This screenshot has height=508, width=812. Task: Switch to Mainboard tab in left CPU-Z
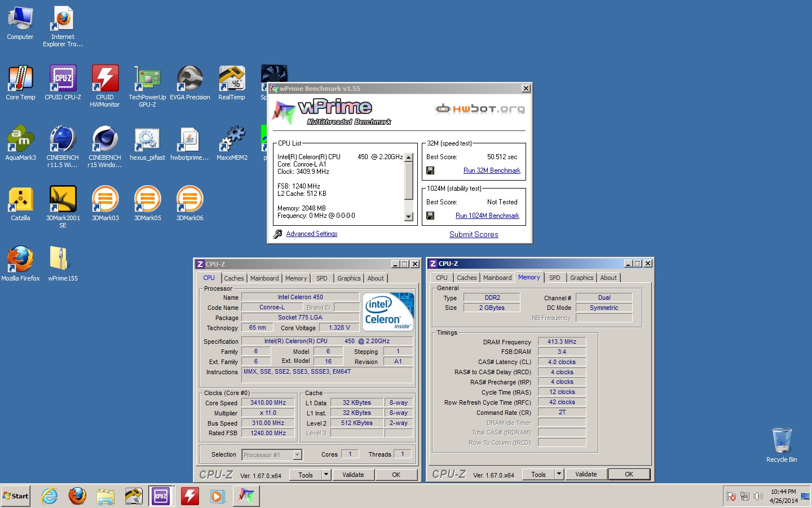coord(264,278)
